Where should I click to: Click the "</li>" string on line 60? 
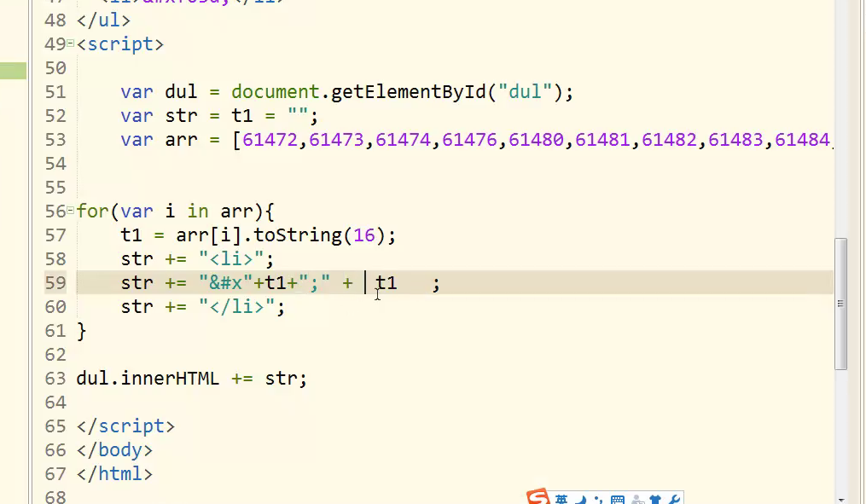tap(236, 306)
